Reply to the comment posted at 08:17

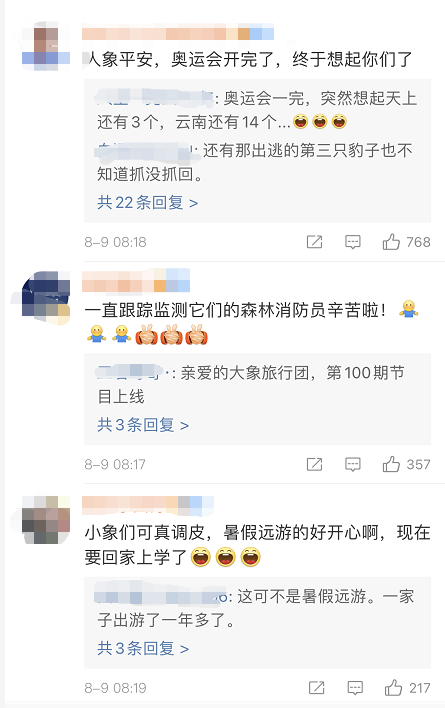pos(352,464)
